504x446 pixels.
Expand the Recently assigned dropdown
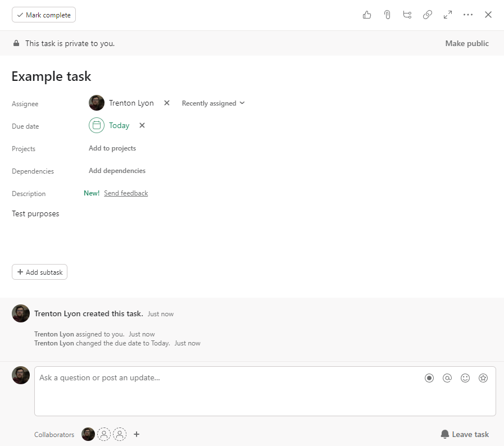click(x=213, y=103)
